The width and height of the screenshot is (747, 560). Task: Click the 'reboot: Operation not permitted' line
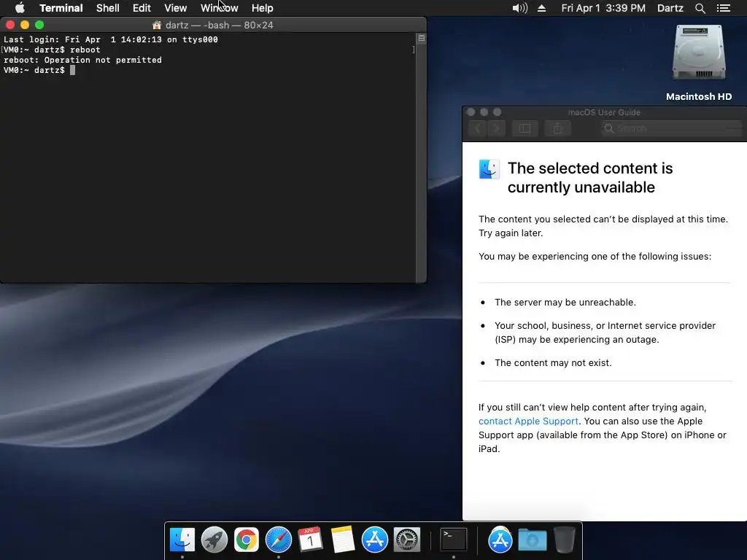tap(83, 60)
